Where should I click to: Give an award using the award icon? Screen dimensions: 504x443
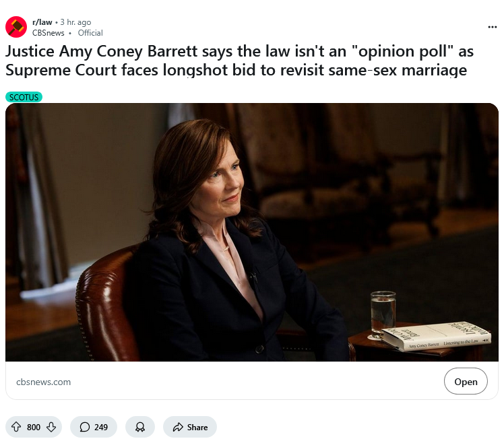pyautogui.click(x=140, y=427)
